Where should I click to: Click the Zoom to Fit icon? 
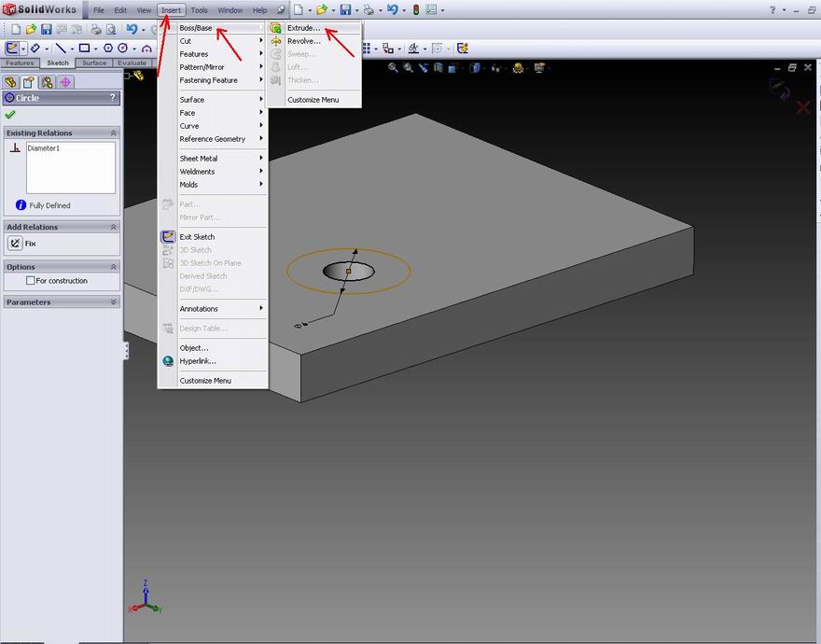pyautogui.click(x=393, y=68)
